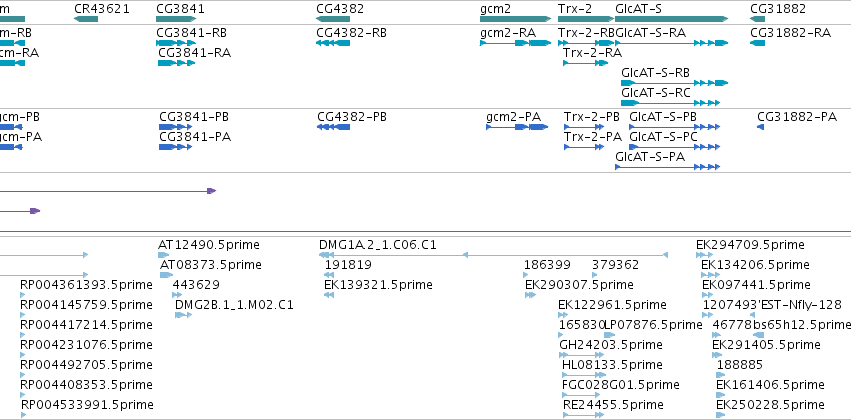Image resolution: width=851 pixels, height=420 pixels.
Task: Select the CG31882-PA protein label
Action: pyautogui.click(x=797, y=117)
